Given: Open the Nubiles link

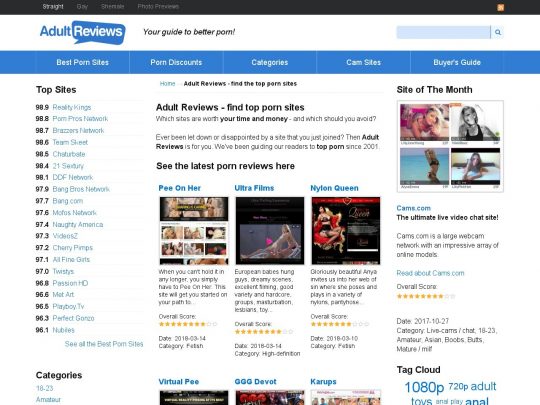Looking at the screenshot, I should coord(64,330).
